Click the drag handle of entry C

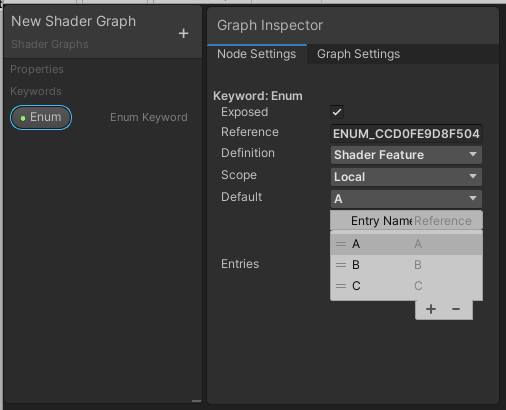coord(341,286)
